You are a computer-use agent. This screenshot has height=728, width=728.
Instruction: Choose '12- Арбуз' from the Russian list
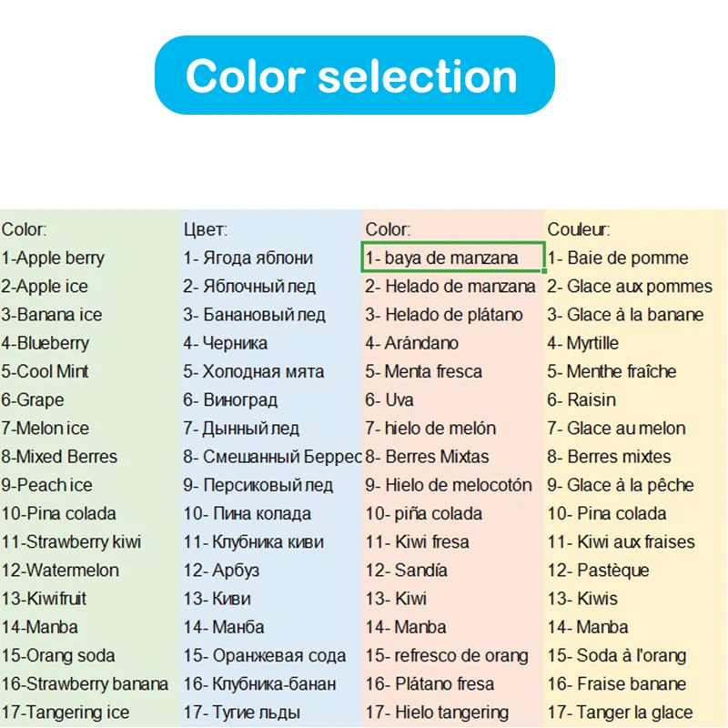(x=221, y=571)
